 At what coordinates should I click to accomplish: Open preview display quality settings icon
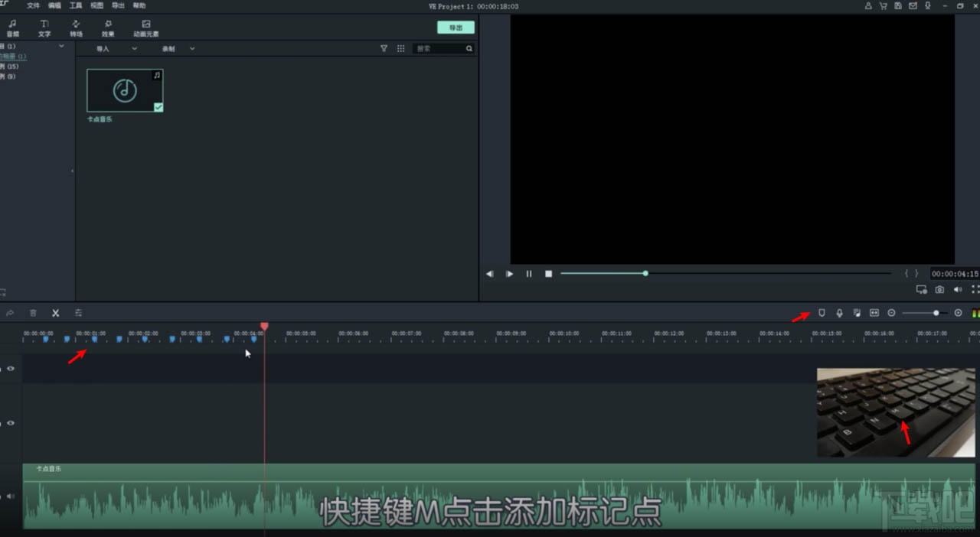pos(921,290)
